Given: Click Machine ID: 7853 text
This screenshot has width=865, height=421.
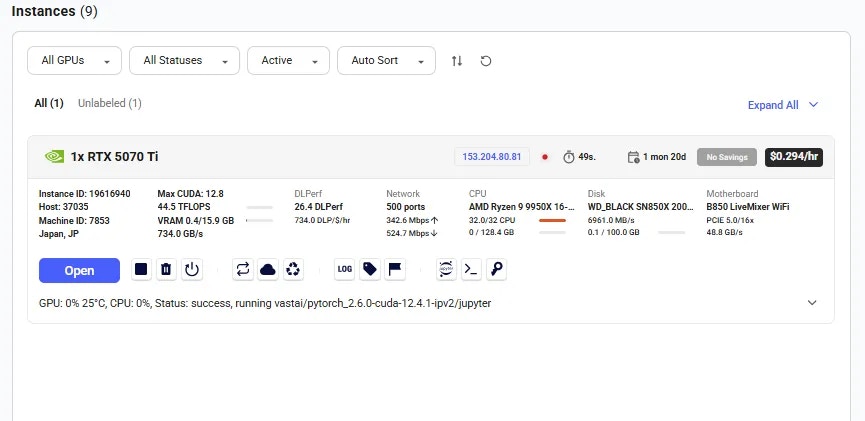Looking at the screenshot, I should click(x=74, y=221).
